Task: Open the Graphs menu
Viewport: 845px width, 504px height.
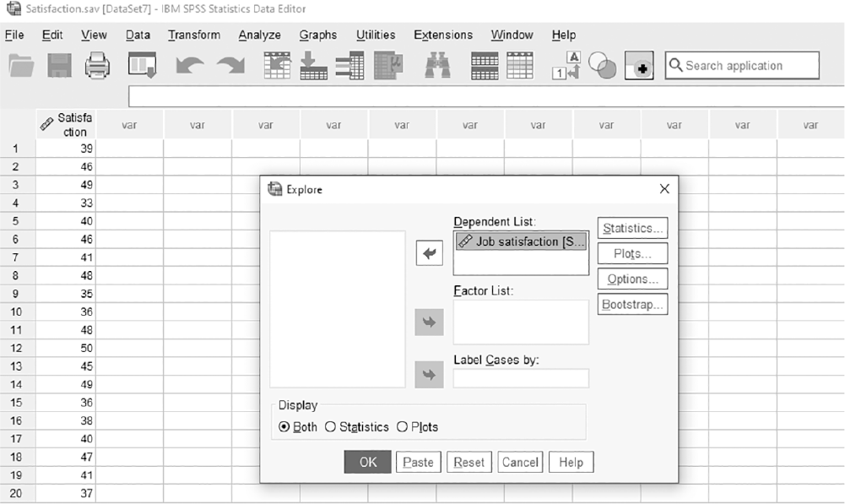Action: tap(318, 35)
